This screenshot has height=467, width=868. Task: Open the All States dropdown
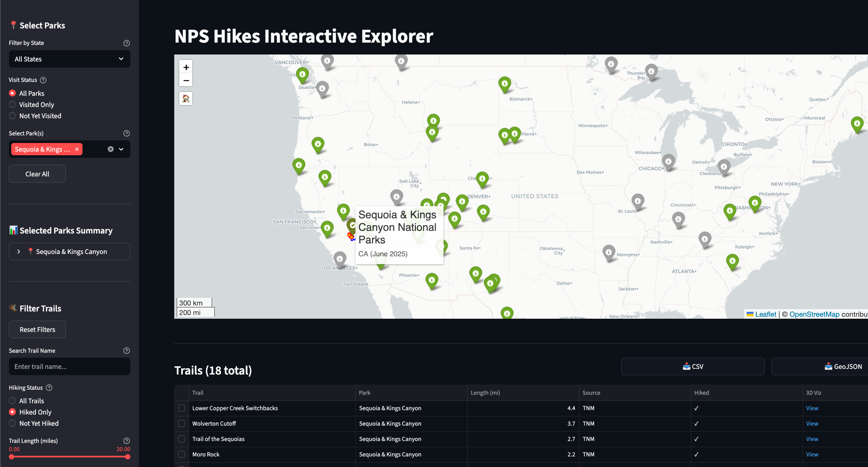(x=69, y=59)
